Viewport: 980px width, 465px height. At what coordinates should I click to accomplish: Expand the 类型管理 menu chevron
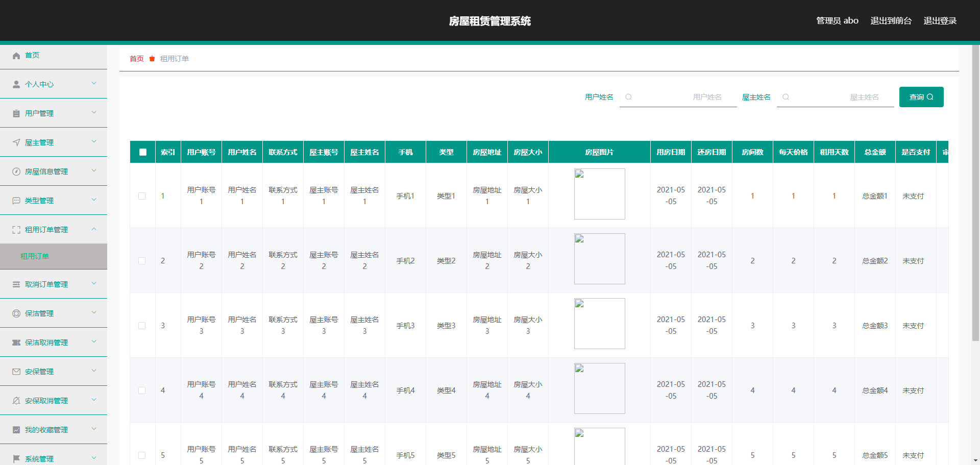(x=94, y=200)
